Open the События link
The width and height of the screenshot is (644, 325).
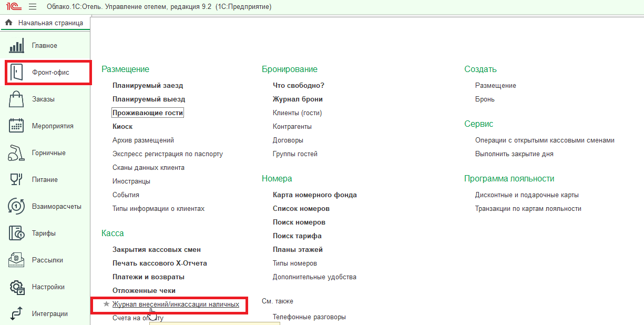click(x=126, y=195)
